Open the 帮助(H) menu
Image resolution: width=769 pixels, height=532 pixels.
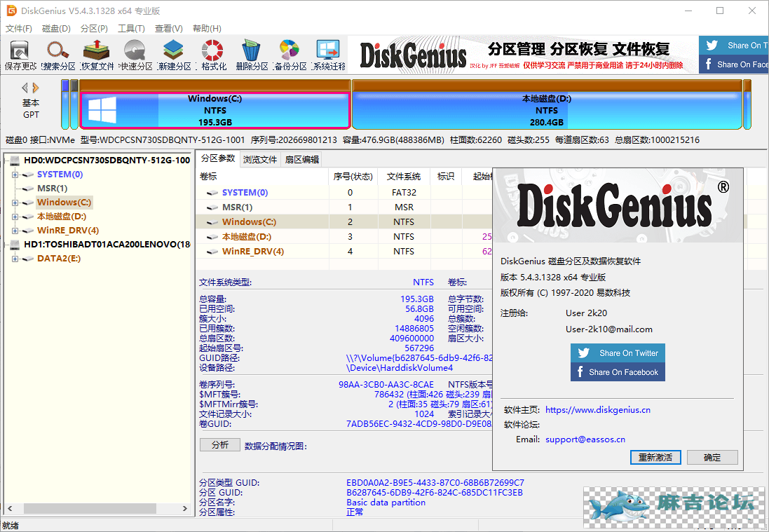point(207,29)
